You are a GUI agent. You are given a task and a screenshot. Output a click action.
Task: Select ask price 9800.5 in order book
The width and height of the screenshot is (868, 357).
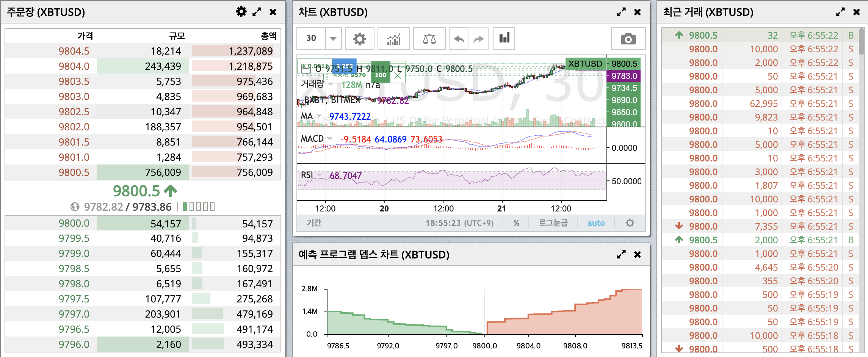[74, 172]
